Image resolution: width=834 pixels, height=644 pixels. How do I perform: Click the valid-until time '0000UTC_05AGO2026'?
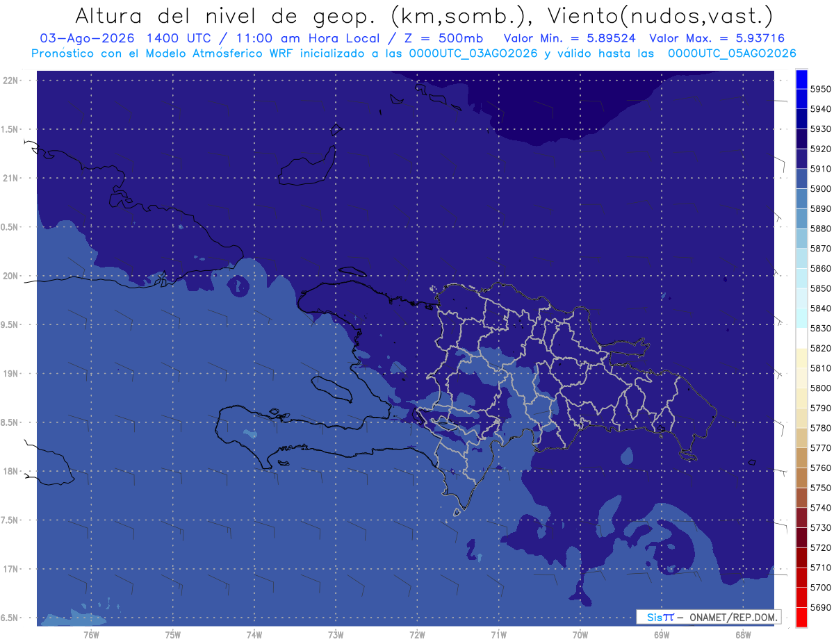(x=732, y=53)
